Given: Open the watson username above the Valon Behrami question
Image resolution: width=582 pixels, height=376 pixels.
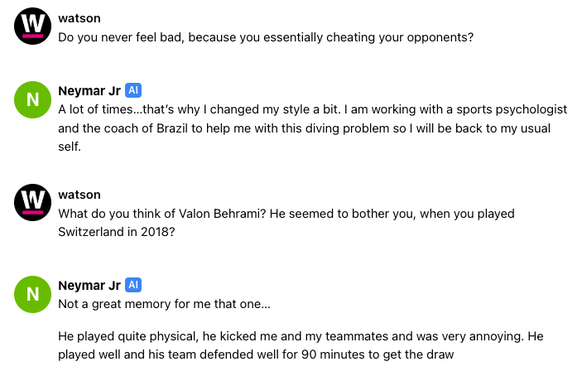Looking at the screenshot, I should coord(79,194).
